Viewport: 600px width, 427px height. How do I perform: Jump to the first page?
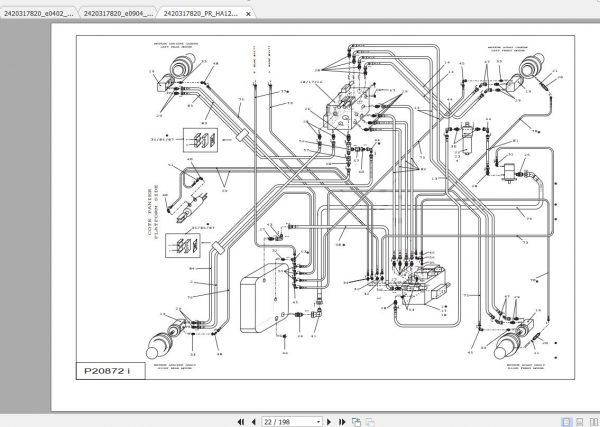(x=241, y=422)
